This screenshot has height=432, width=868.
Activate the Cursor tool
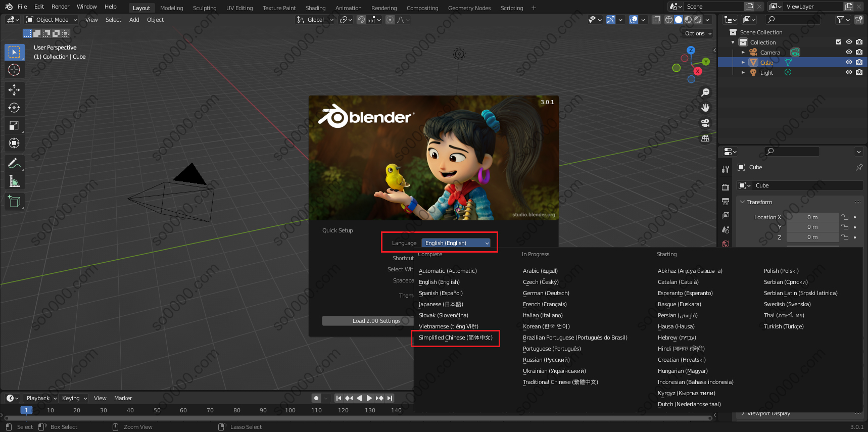coord(14,70)
